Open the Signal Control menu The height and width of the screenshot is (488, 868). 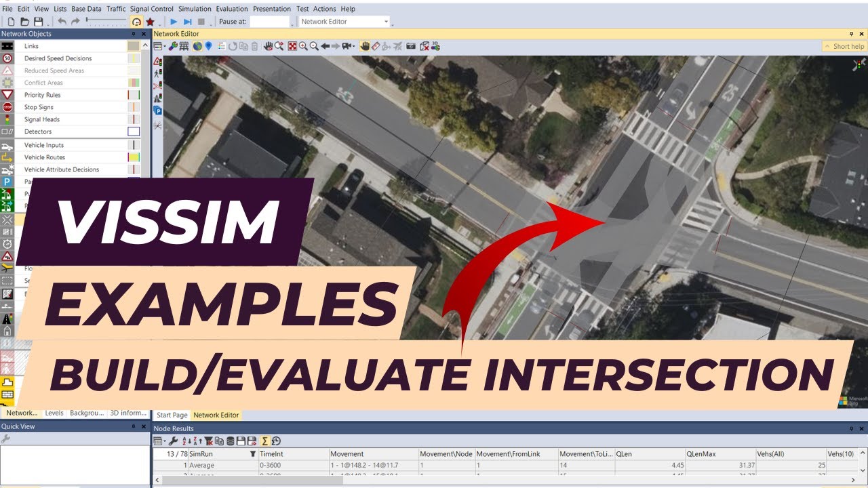pos(152,9)
